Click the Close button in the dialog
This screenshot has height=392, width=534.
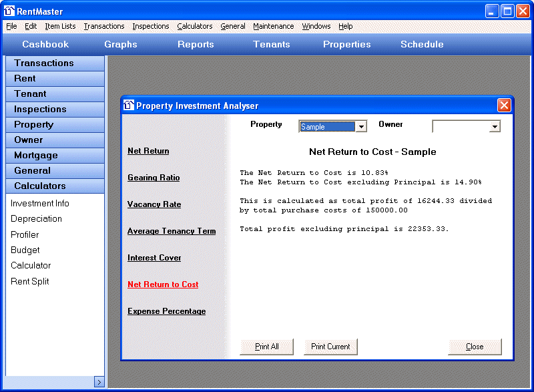point(475,347)
